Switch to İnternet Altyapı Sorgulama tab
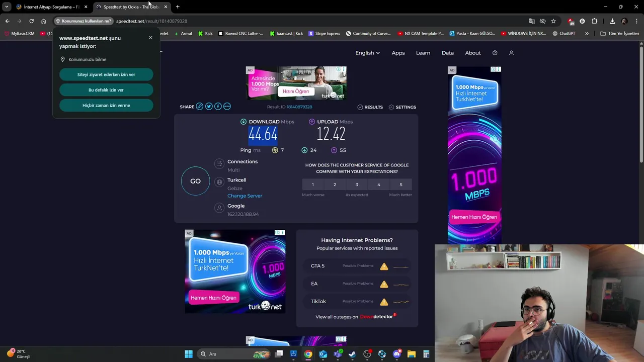 [x=51, y=7]
